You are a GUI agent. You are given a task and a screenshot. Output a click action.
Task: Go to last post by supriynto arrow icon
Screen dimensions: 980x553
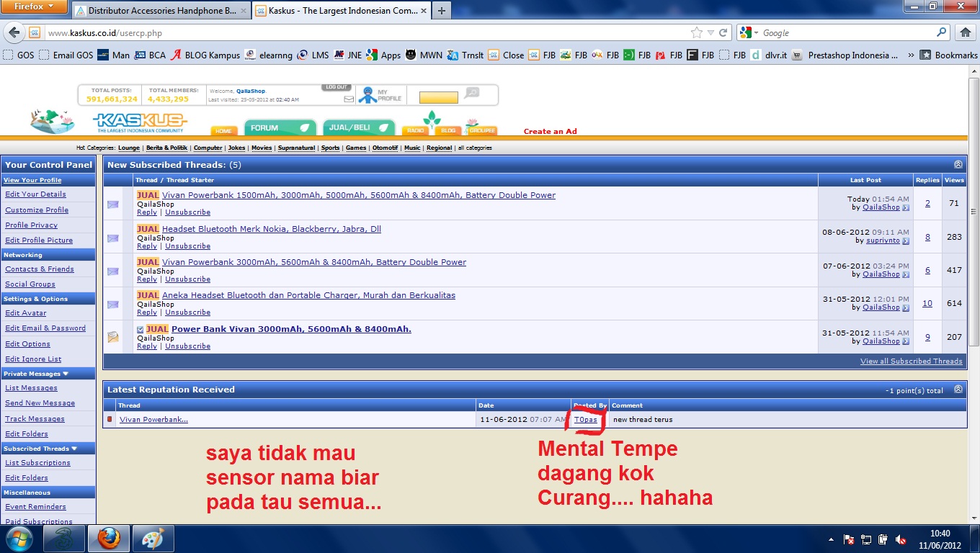pos(906,240)
